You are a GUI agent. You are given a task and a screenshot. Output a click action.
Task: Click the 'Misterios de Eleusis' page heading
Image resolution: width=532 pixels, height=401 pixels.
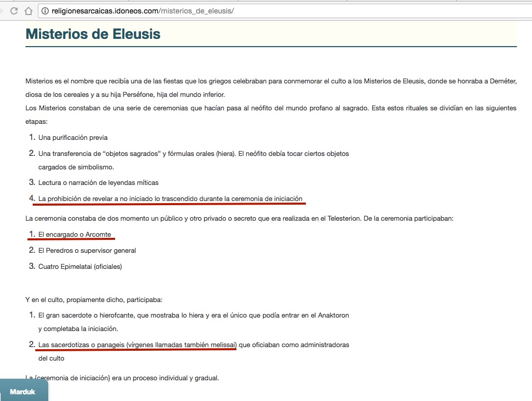[93, 34]
